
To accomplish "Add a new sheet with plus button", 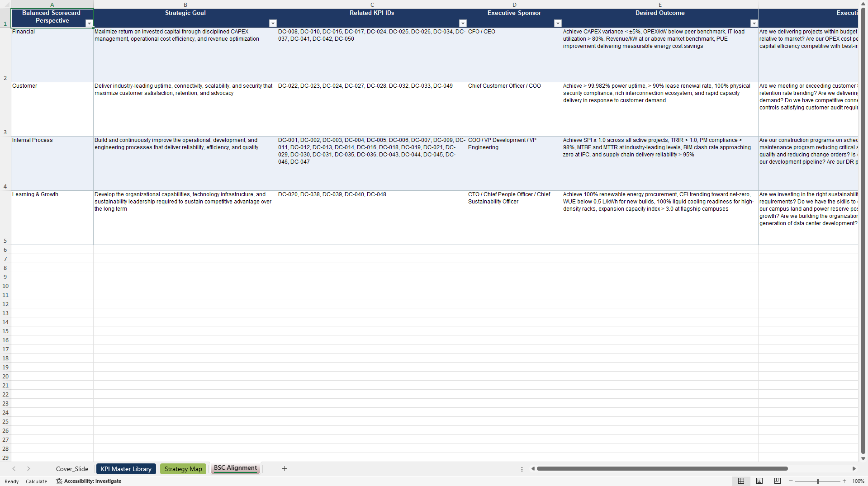I will pos(284,469).
